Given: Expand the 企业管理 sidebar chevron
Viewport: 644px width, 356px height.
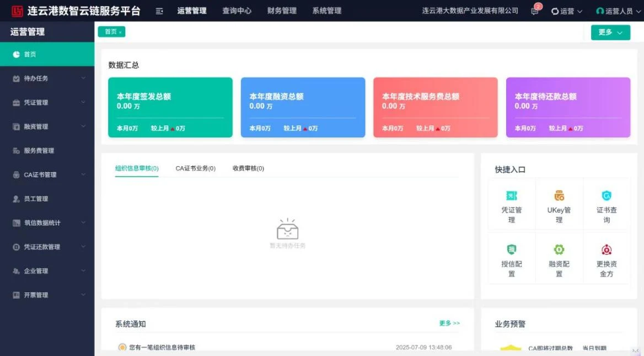Looking at the screenshot, I should (83, 270).
